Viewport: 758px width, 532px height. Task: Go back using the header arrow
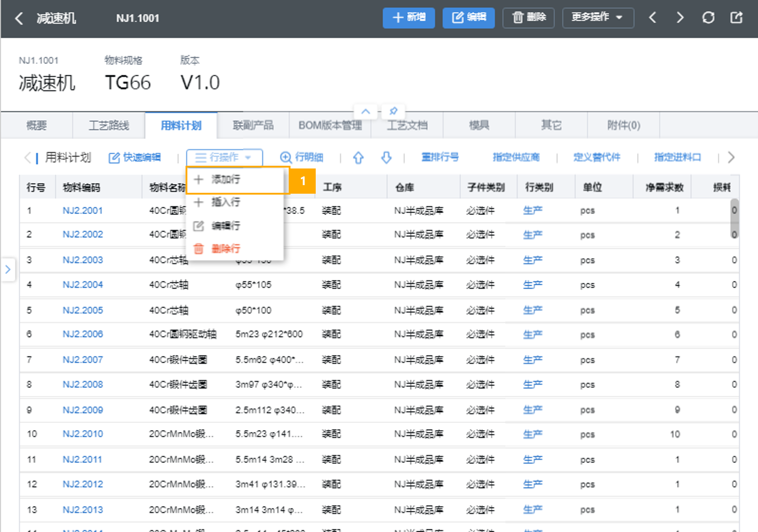click(19, 18)
